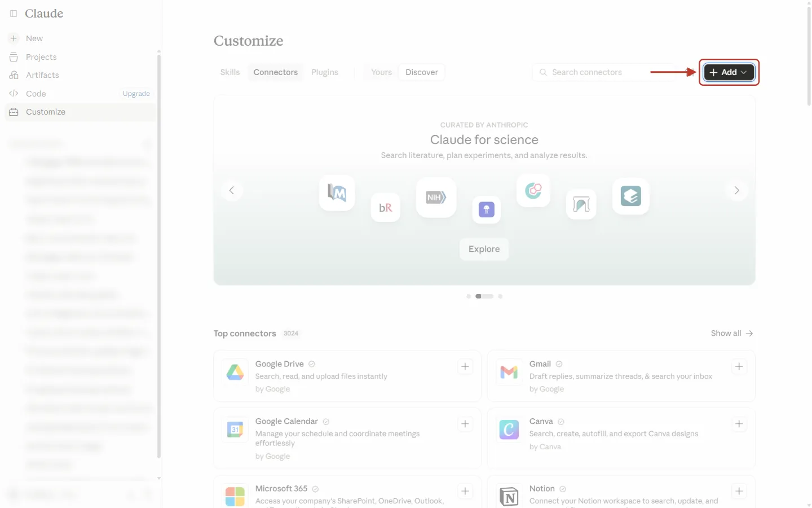Add the Notion connector

[739, 491]
